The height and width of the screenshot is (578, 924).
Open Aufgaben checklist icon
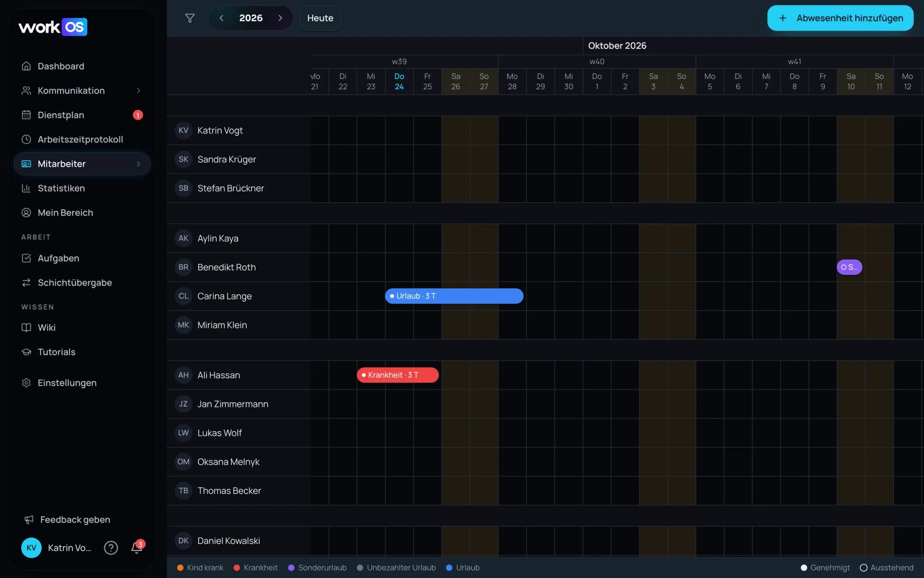[x=26, y=258]
